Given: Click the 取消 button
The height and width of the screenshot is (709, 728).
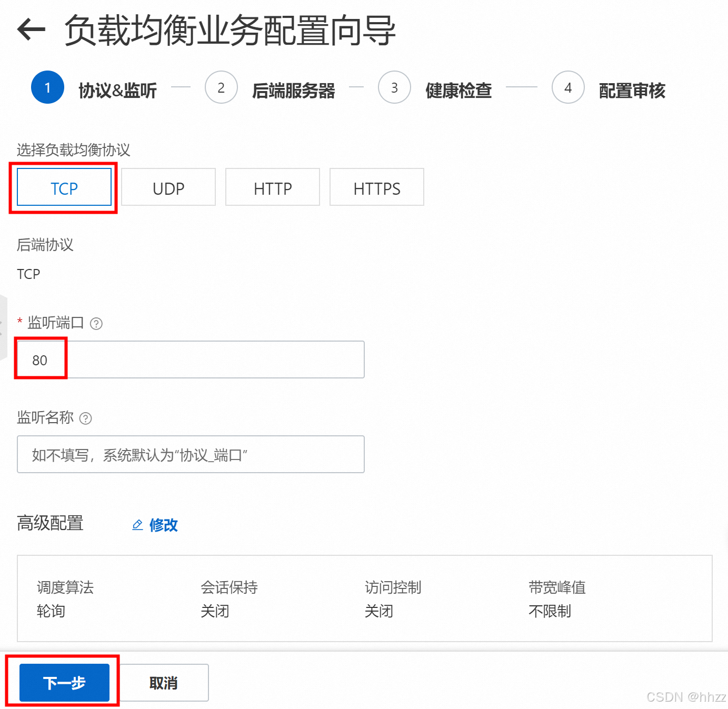Looking at the screenshot, I should point(164,683).
